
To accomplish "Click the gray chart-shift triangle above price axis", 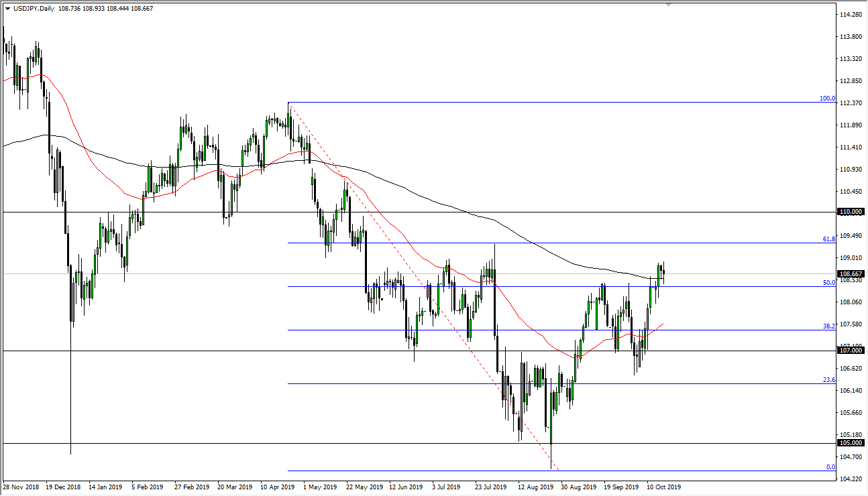I will pyautogui.click(x=667, y=7).
